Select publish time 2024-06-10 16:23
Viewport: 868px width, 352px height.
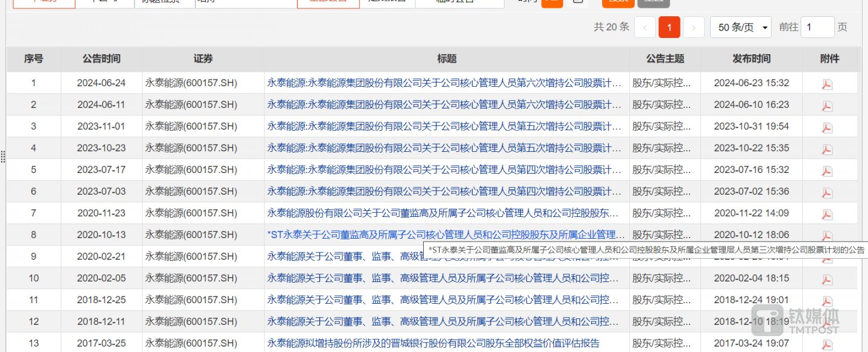[751, 105]
